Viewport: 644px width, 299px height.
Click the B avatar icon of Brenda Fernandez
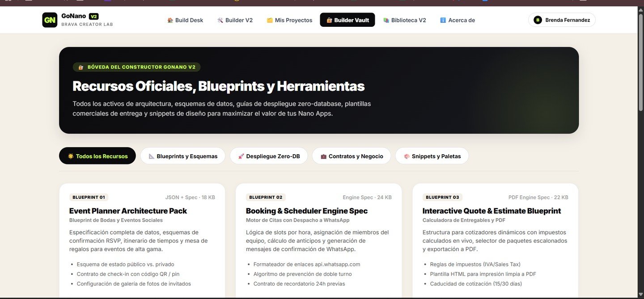(x=538, y=20)
